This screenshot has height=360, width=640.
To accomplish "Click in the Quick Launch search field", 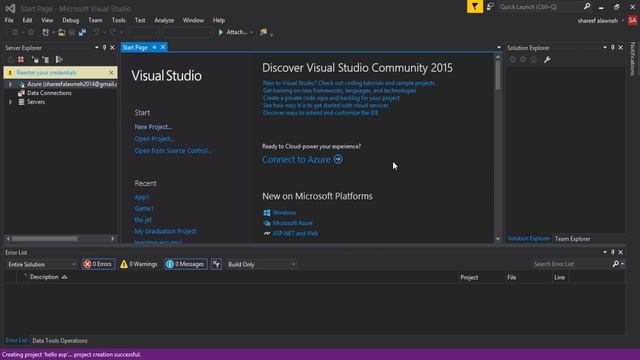I will (x=540, y=7).
